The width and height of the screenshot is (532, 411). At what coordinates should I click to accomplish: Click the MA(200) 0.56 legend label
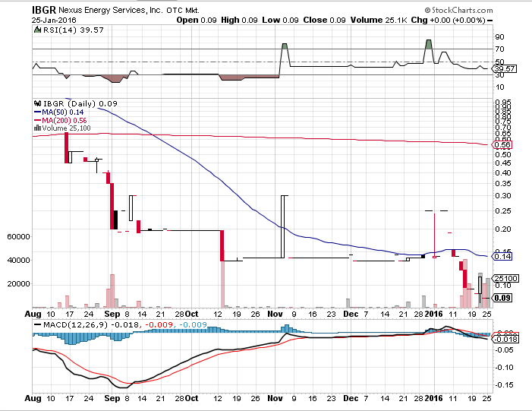pyautogui.click(x=65, y=120)
